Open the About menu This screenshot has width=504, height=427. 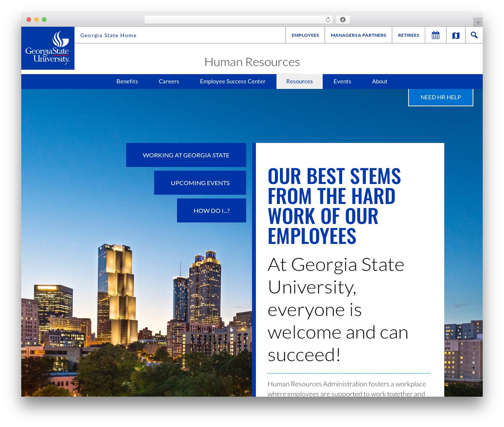pos(380,82)
